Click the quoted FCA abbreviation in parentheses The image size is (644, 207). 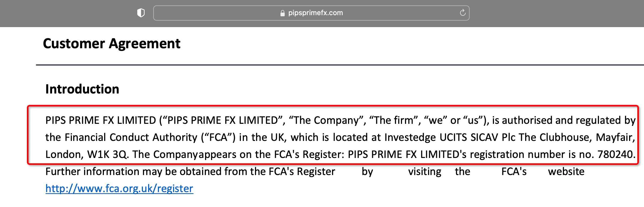tap(218, 137)
